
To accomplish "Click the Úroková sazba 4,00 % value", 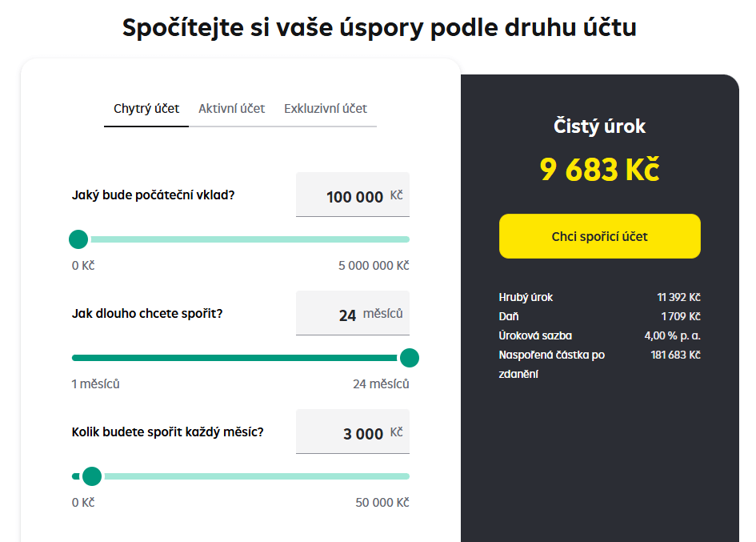I will click(672, 335).
